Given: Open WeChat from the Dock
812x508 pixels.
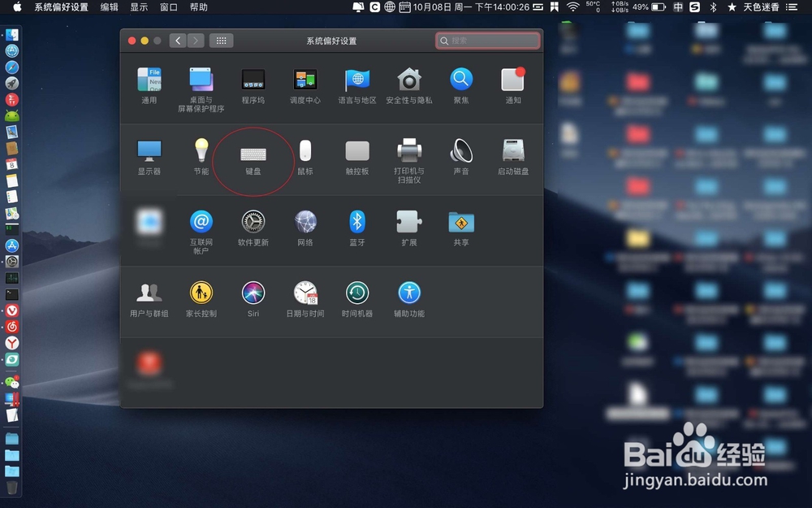Looking at the screenshot, I should 12,383.
